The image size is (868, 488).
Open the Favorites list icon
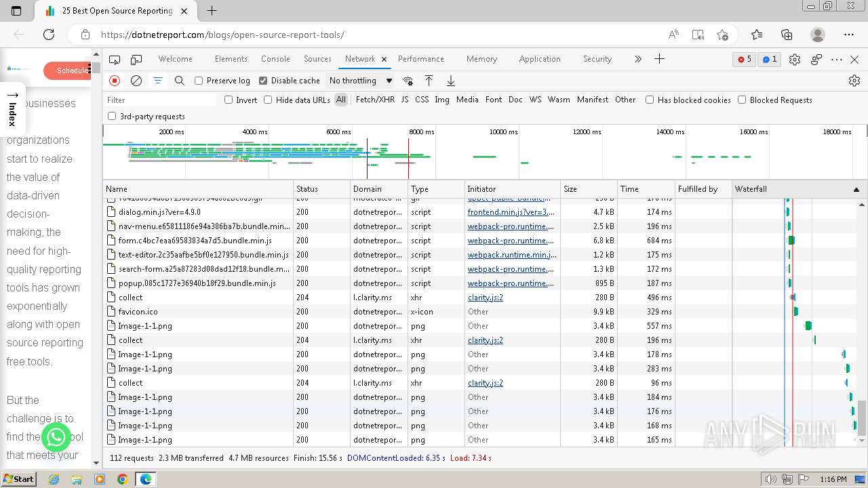(757, 35)
